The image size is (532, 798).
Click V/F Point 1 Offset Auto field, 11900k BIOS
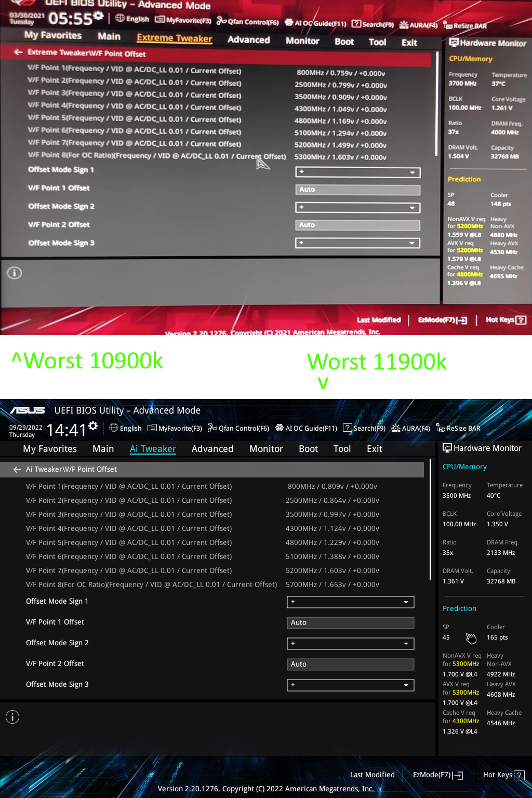(x=351, y=622)
